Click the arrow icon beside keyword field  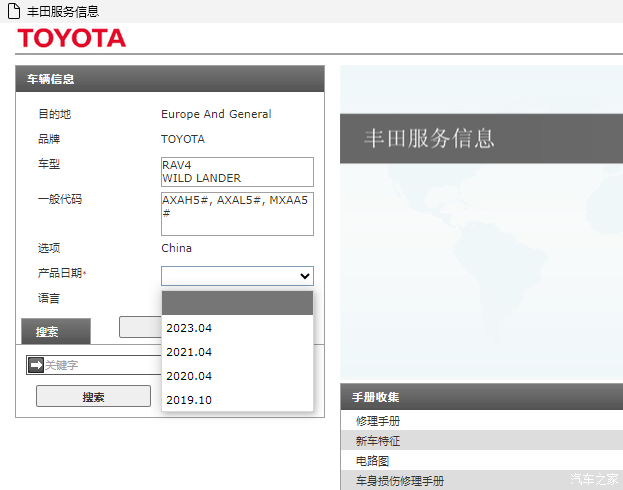pos(35,365)
